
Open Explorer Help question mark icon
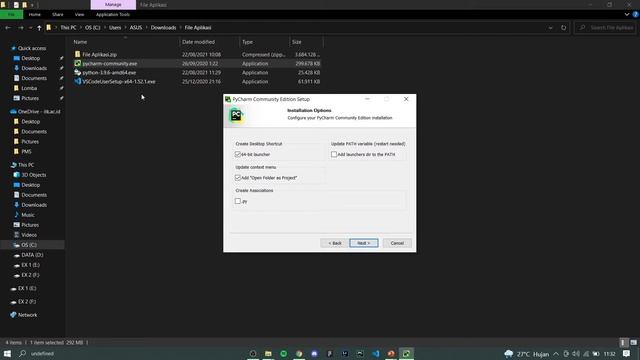(636, 14)
